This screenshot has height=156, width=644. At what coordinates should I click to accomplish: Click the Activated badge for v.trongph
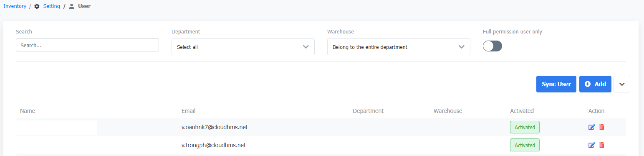[x=525, y=145]
